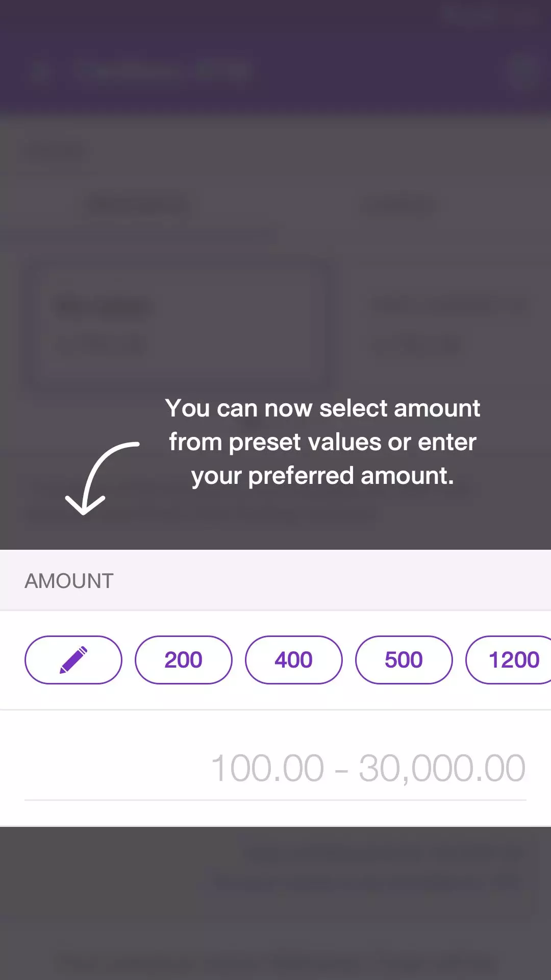The width and height of the screenshot is (551, 980).
Task: Click the AMOUNT section header
Action: [x=69, y=581]
